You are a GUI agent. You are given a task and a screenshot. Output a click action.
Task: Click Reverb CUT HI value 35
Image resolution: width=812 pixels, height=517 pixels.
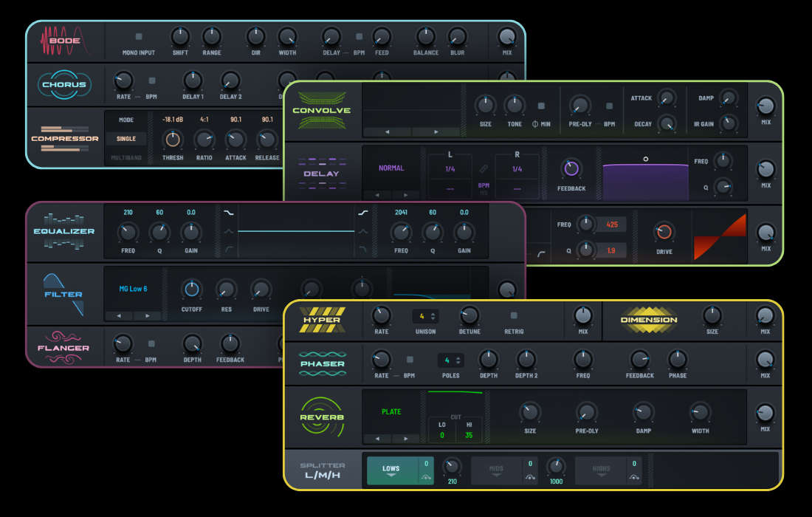click(x=469, y=435)
